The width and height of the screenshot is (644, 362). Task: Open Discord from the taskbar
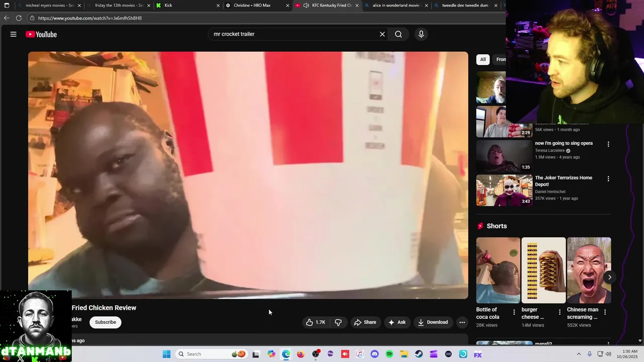(374, 354)
